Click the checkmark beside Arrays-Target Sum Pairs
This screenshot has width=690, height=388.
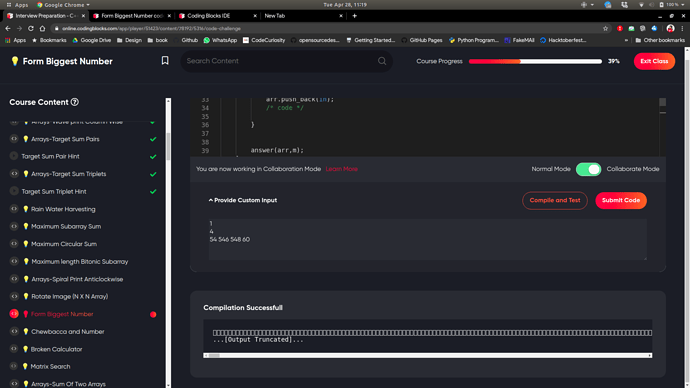click(x=153, y=139)
